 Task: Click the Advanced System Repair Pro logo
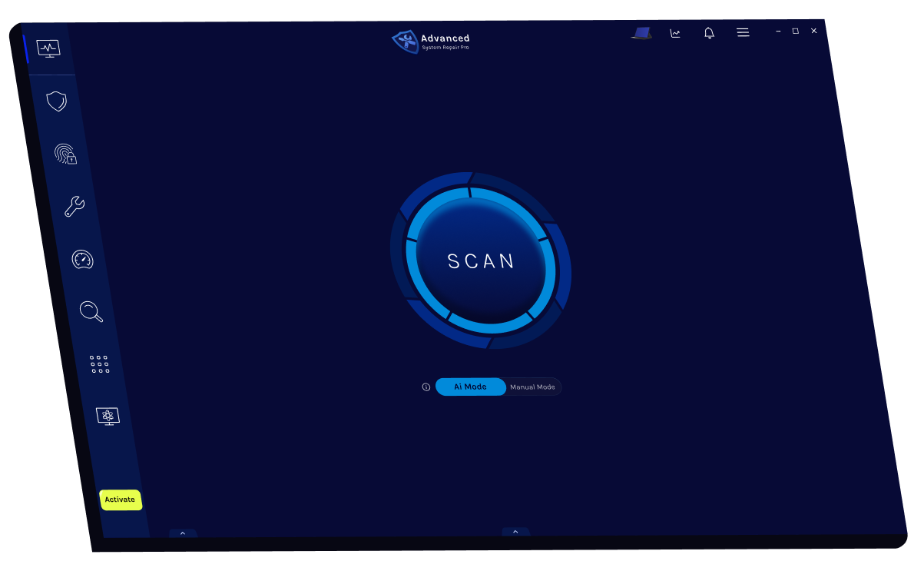431,41
